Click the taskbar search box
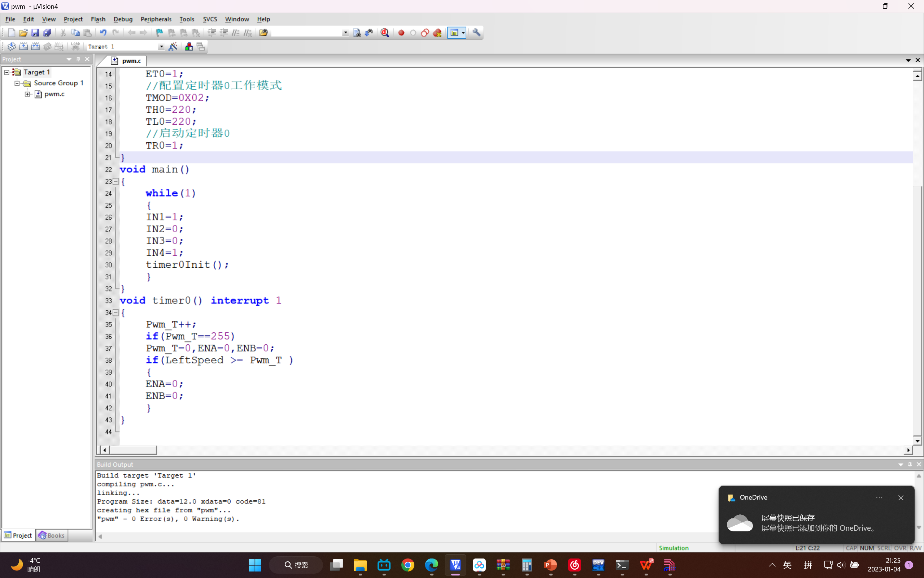The width and height of the screenshot is (924, 578). coord(296,565)
